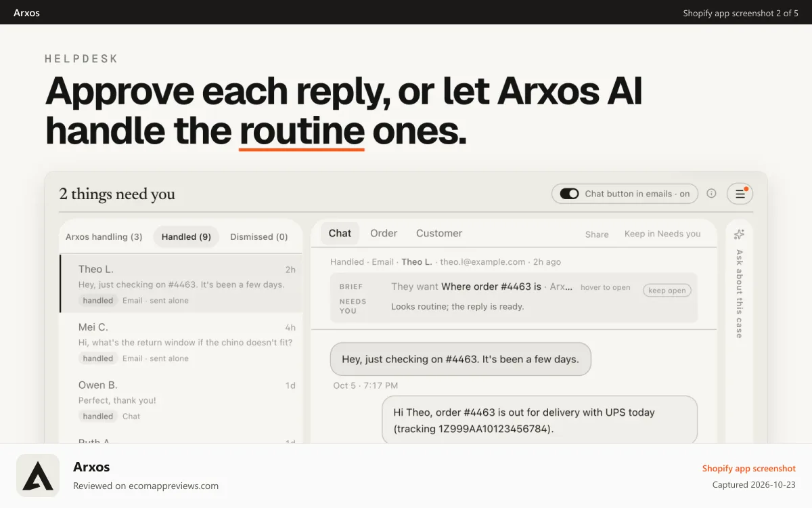The width and height of the screenshot is (812, 508).
Task: Open the Dismissed (0) tab
Action: click(x=259, y=237)
